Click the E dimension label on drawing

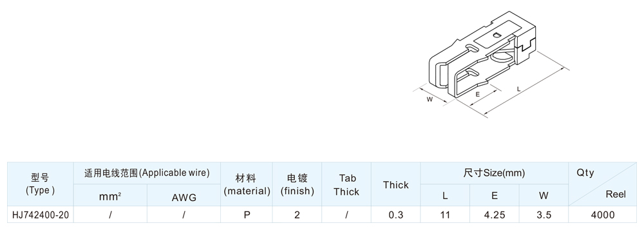[x=478, y=94]
